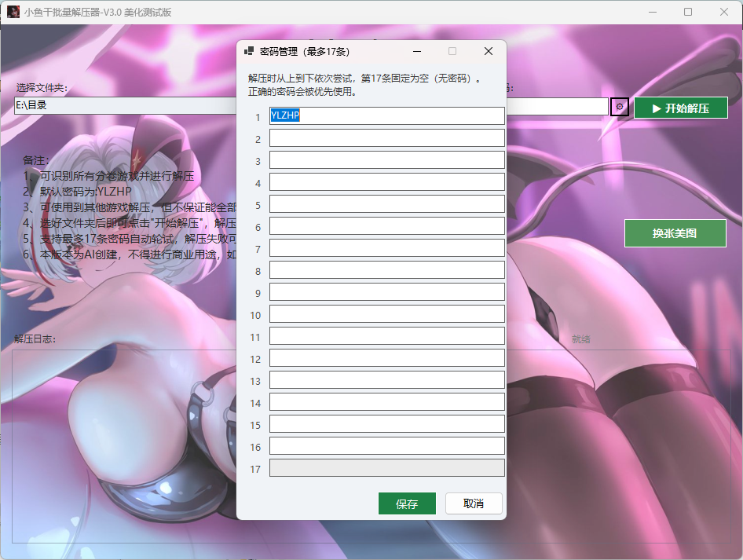Focus password input field number 13

[x=387, y=380]
